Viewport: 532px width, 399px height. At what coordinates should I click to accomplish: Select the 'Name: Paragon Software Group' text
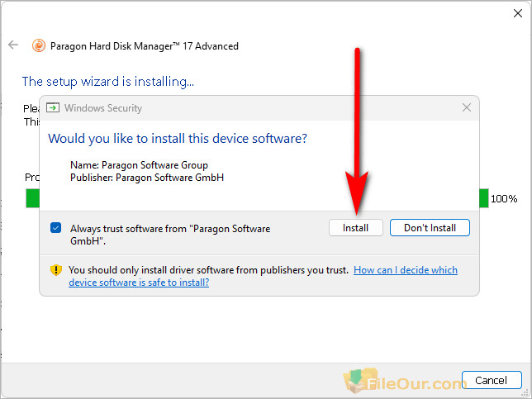coord(139,165)
